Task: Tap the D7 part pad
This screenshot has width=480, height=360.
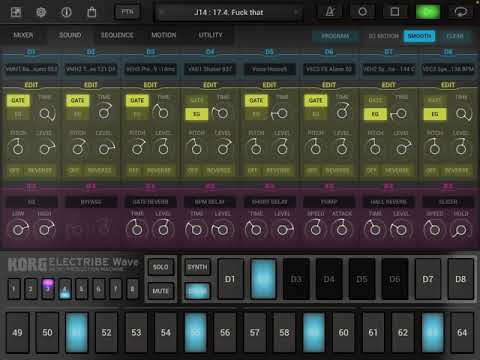Action: [428, 279]
